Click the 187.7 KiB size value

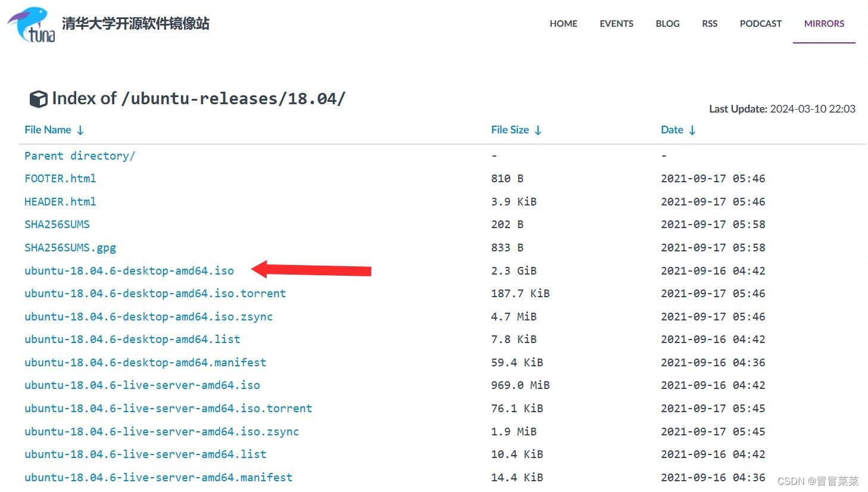click(x=520, y=294)
